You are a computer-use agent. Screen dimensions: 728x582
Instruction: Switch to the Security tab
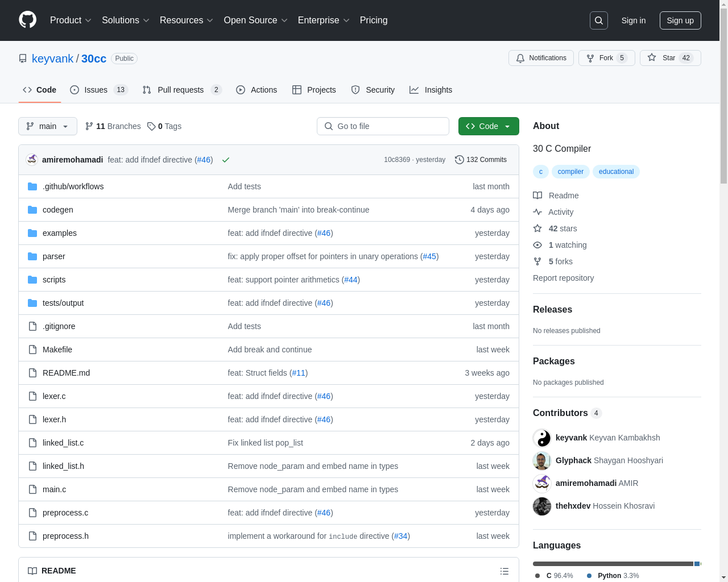[373, 90]
